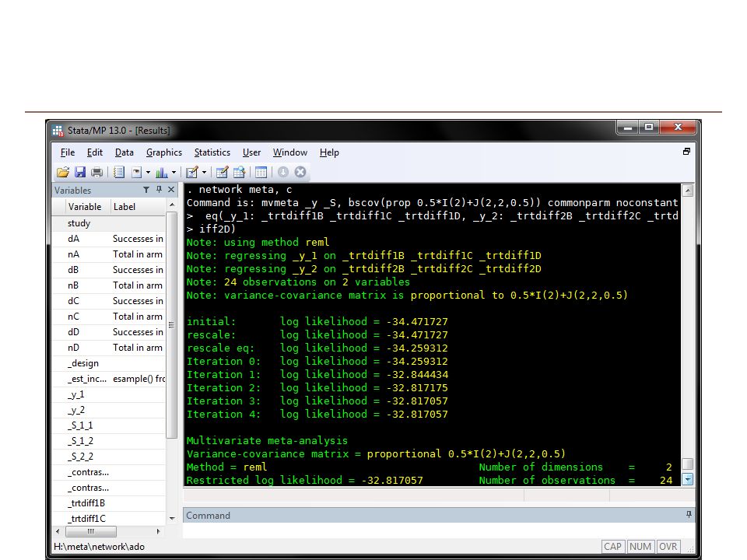Expand the Graph icon dropdown arrow
Screen dimensions: 747x560
(x=174, y=173)
